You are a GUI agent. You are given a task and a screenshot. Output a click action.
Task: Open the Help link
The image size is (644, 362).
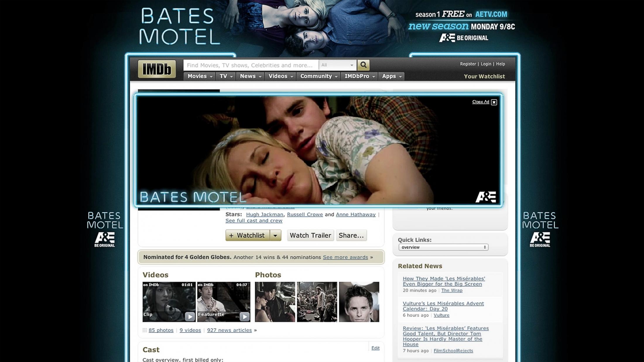(501, 64)
